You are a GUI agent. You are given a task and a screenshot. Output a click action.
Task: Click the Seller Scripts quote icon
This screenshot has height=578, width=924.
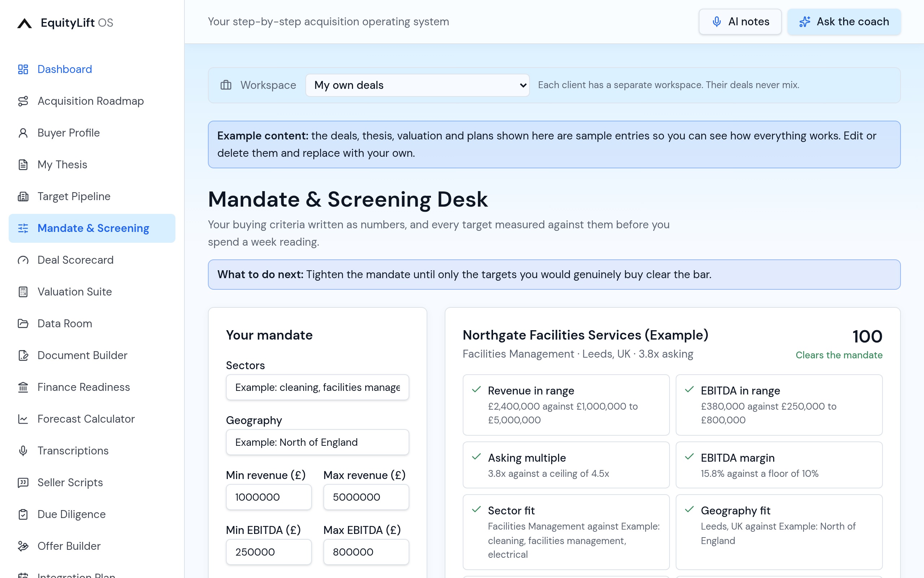point(23,482)
